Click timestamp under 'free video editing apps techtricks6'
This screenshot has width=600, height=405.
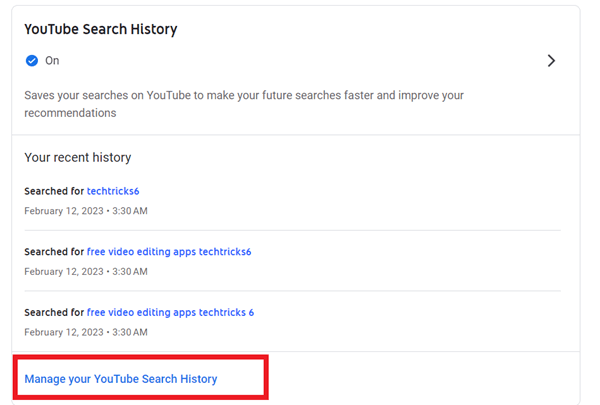pos(86,271)
